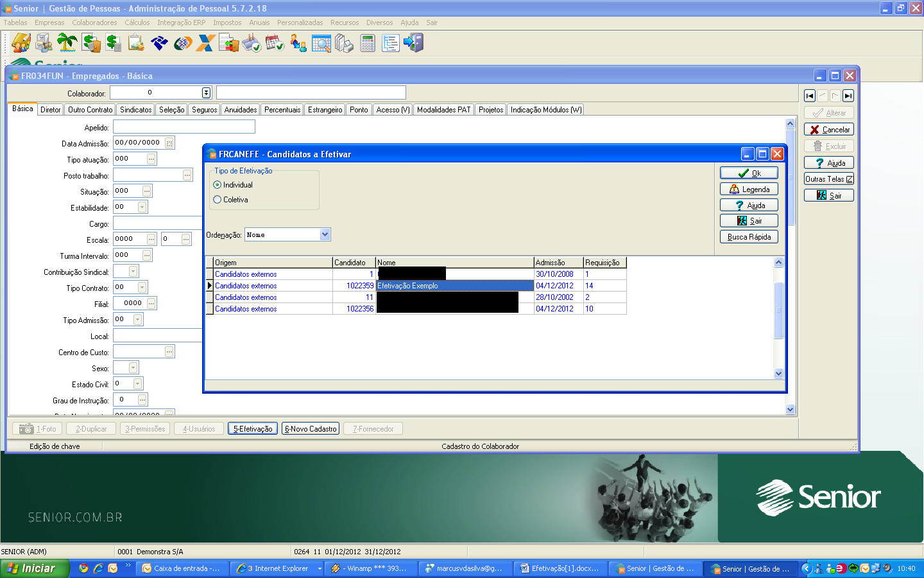
Task: Select the Efetivação Exemplo candidate row
Action: 454,286
